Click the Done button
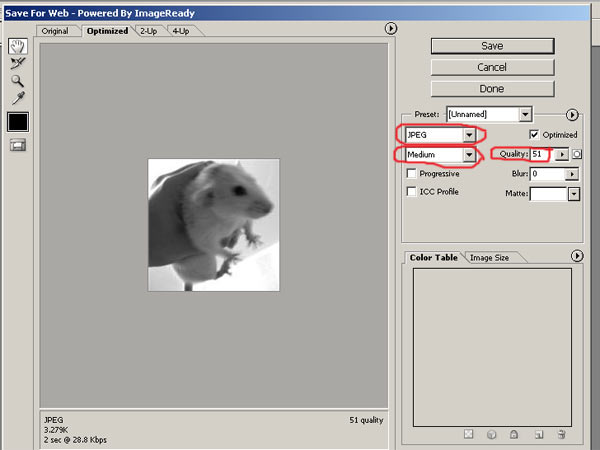The height and width of the screenshot is (450, 600). (492, 89)
